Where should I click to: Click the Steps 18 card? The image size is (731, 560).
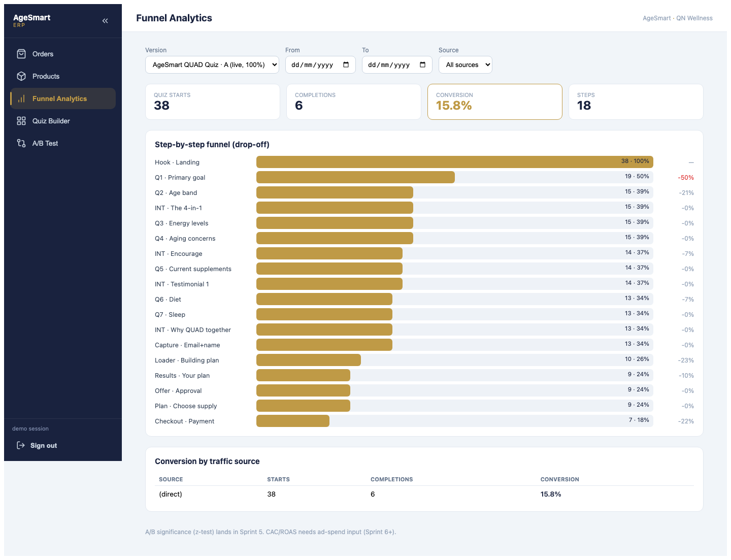coord(636,102)
